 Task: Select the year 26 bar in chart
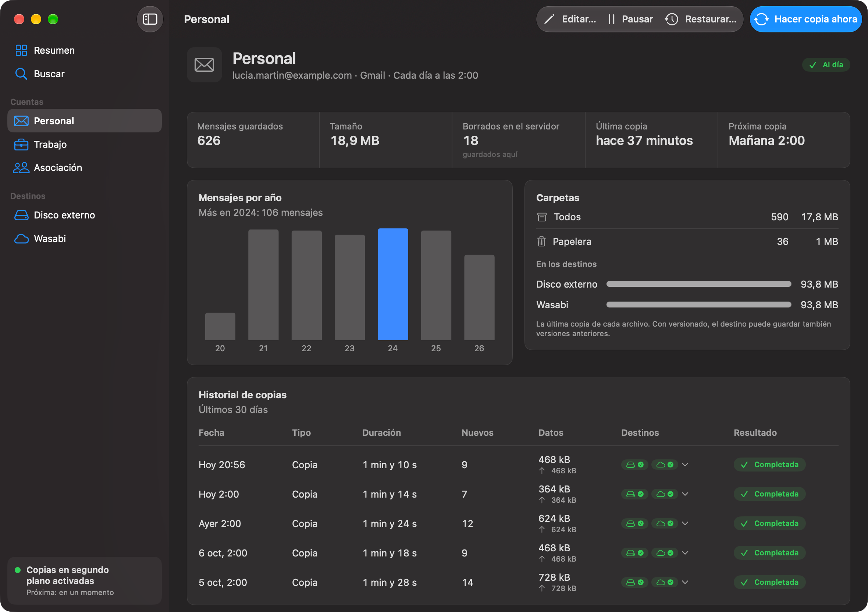479,297
